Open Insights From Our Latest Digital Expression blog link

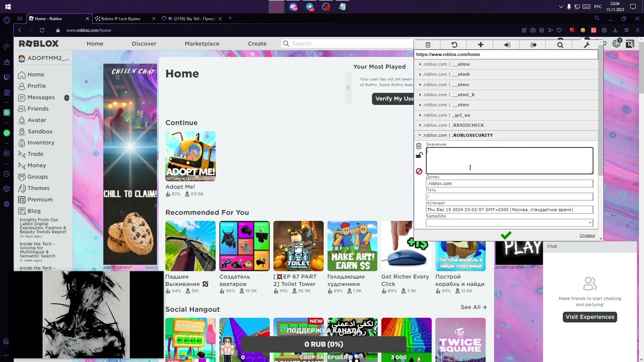pos(43,226)
